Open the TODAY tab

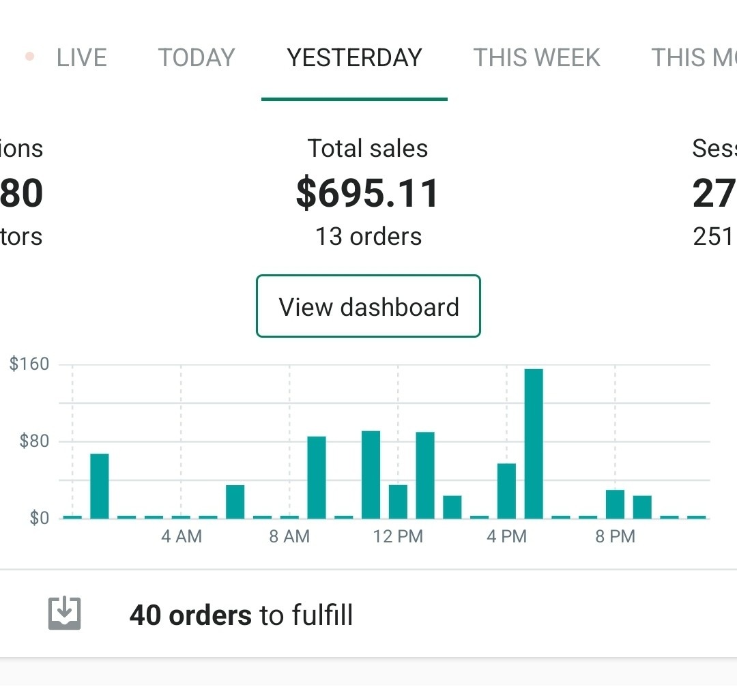tap(197, 58)
